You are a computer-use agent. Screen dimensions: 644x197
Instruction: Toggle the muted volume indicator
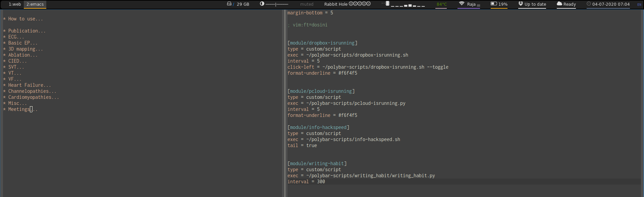(x=307, y=4)
